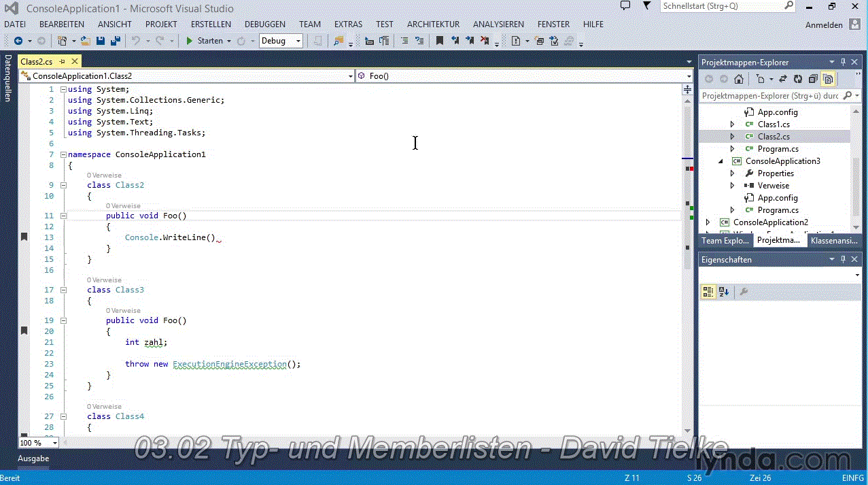Save the current file with disk icon
The image size is (868, 485).
point(100,41)
